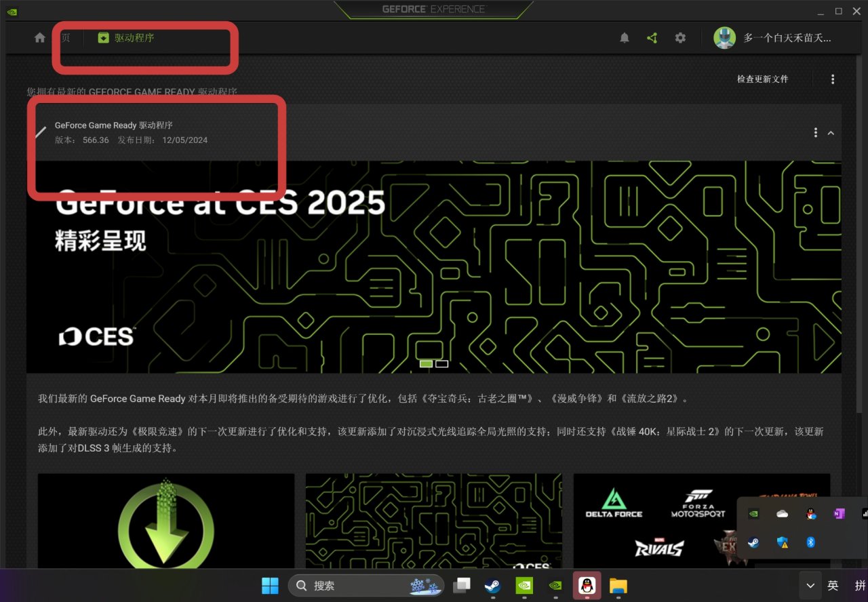Screen dimensions: 868x602
Task: Click 检查更新文件 to check for updates
Action: click(x=763, y=79)
